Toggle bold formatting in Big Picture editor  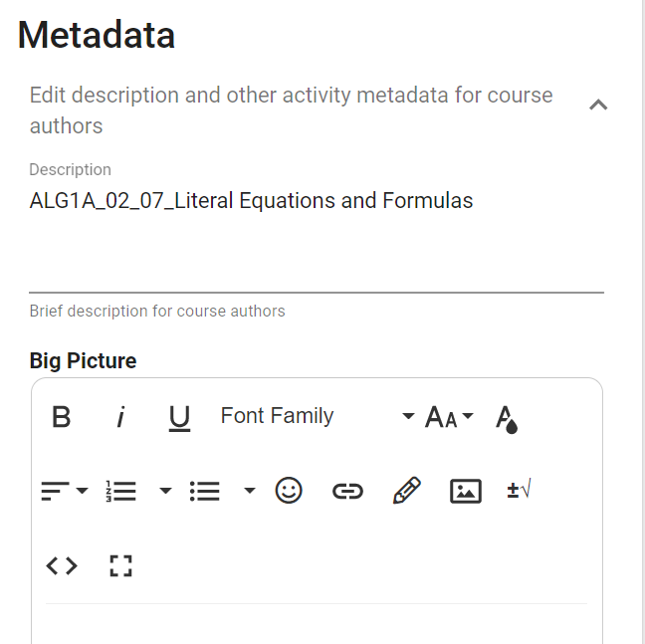coord(62,417)
